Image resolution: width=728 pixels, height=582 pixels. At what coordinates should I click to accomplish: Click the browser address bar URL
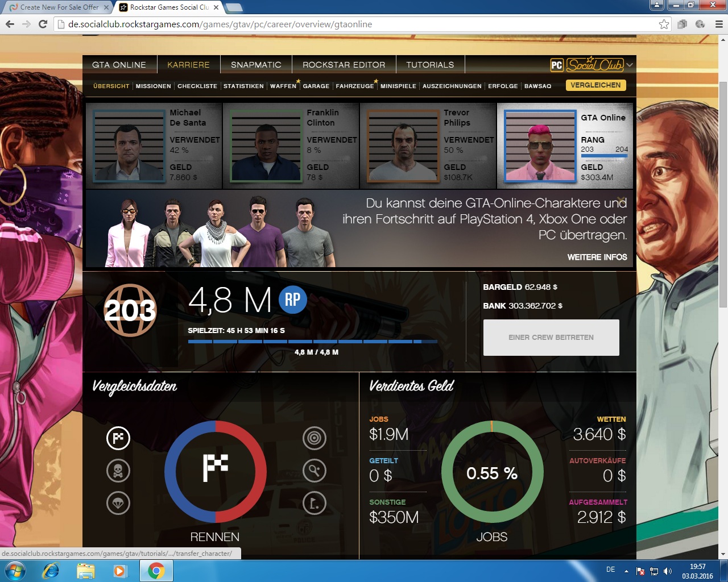[220, 24]
